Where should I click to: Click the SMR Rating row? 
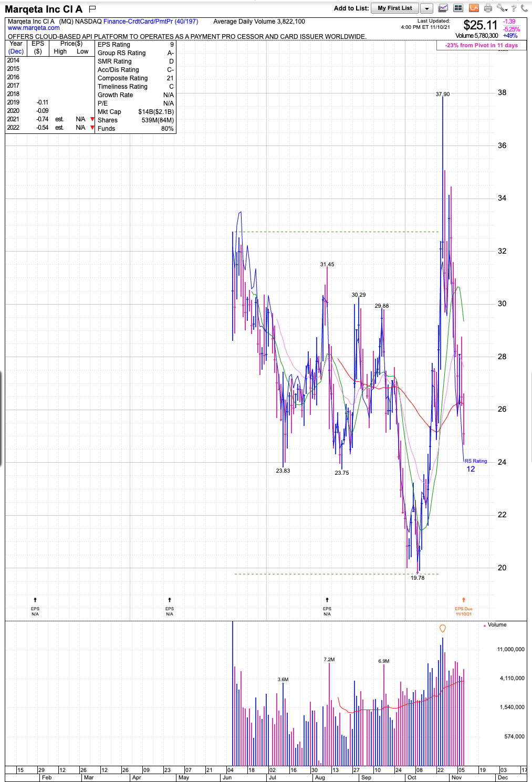tap(135, 61)
